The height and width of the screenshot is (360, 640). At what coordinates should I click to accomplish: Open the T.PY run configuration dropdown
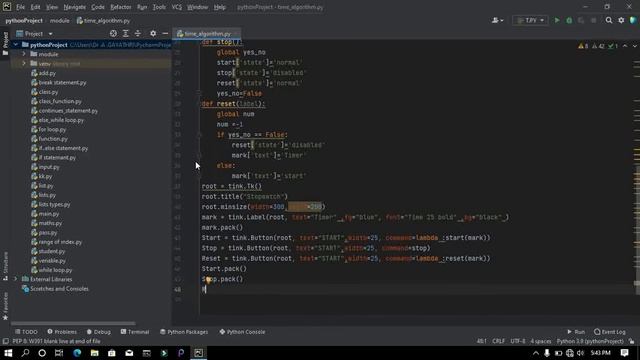point(530,20)
